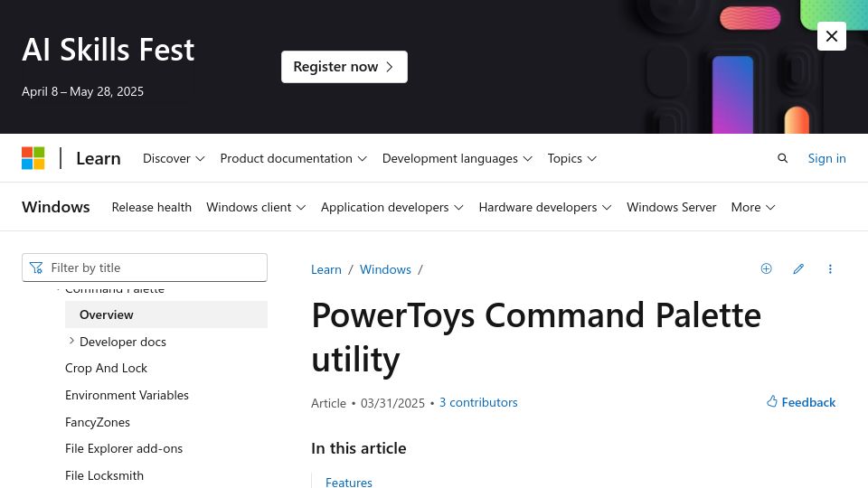Expand the Topics menu

click(571, 158)
